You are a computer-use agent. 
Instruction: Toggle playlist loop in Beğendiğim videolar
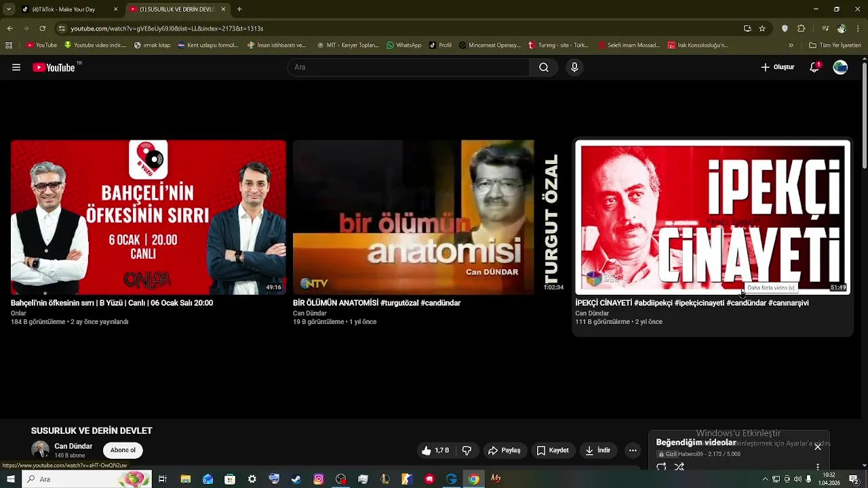[661, 466]
